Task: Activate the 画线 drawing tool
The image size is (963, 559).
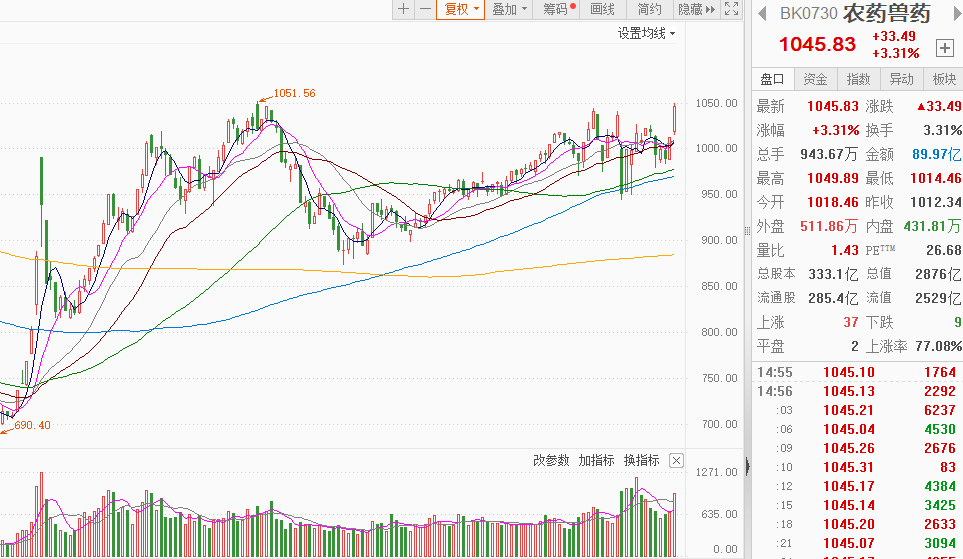Action: [x=603, y=9]
